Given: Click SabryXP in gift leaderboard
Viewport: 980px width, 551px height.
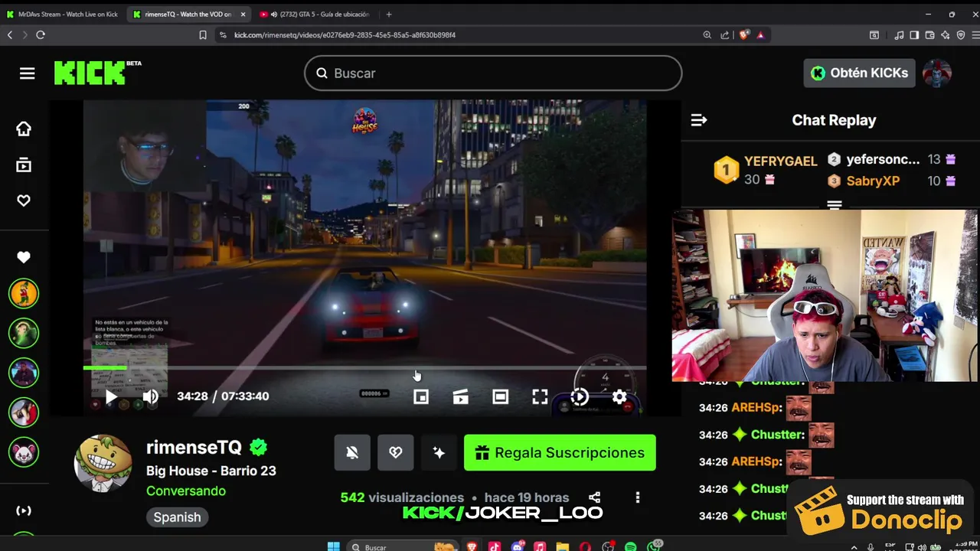Looking at the screenshot, I should [x=873, y=181].
